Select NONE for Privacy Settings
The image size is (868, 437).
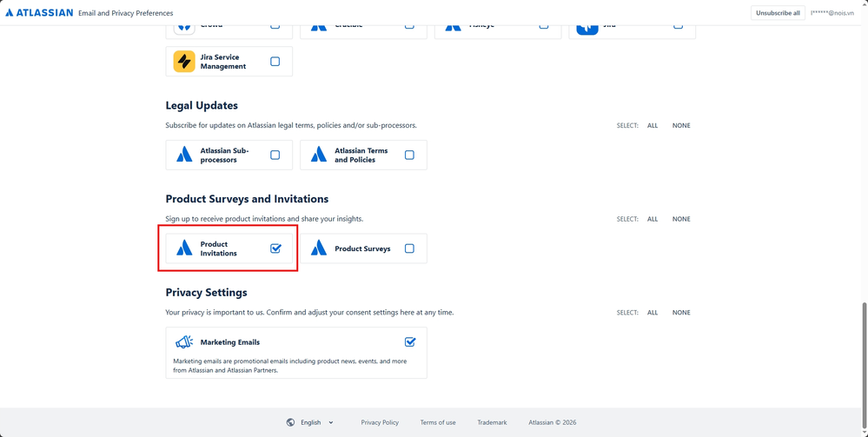click(681, 313)
